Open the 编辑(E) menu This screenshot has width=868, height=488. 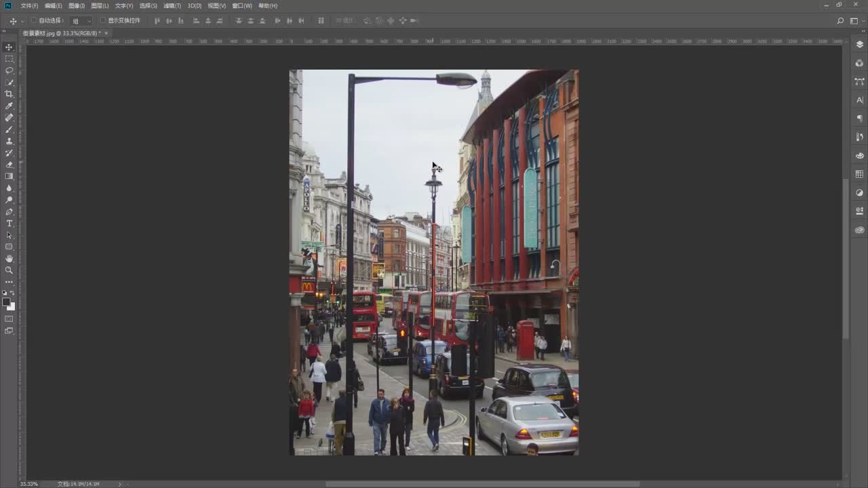click(54, 5)
